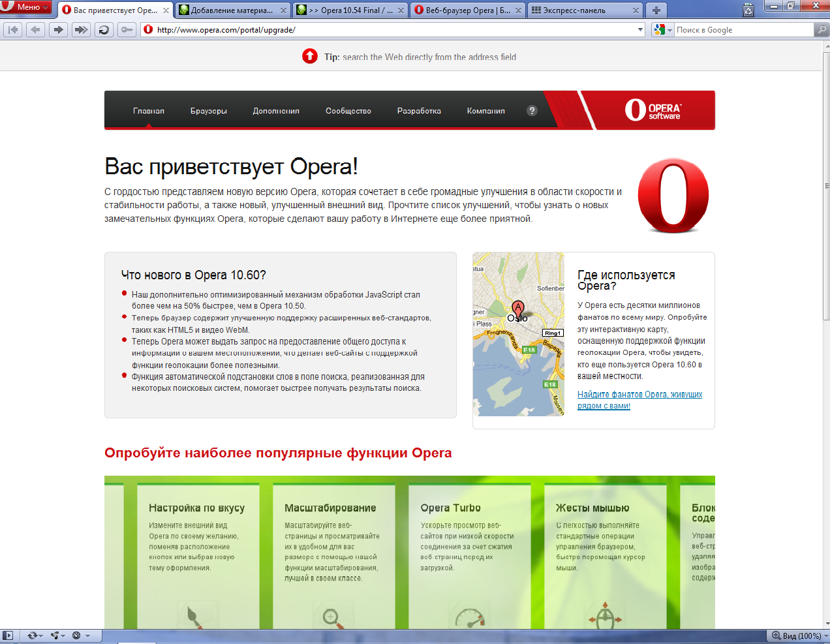Close the Экспресс-панель tab

coord(636,10)
